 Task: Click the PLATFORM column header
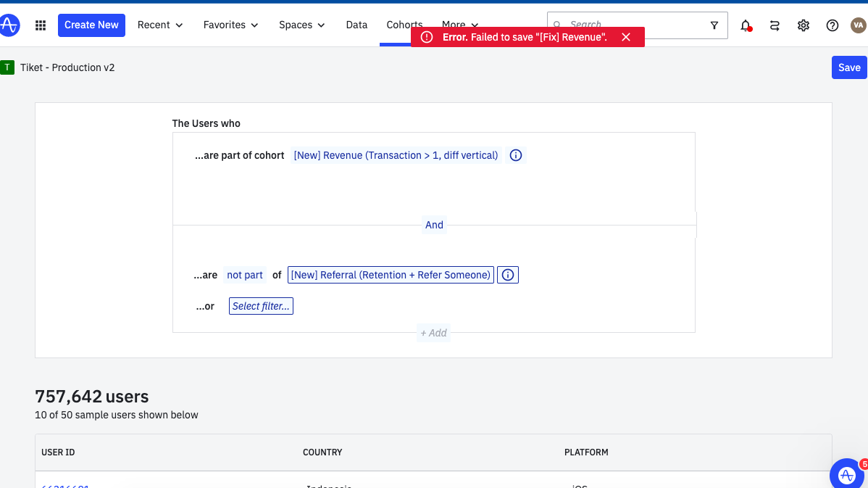[586, 452]
